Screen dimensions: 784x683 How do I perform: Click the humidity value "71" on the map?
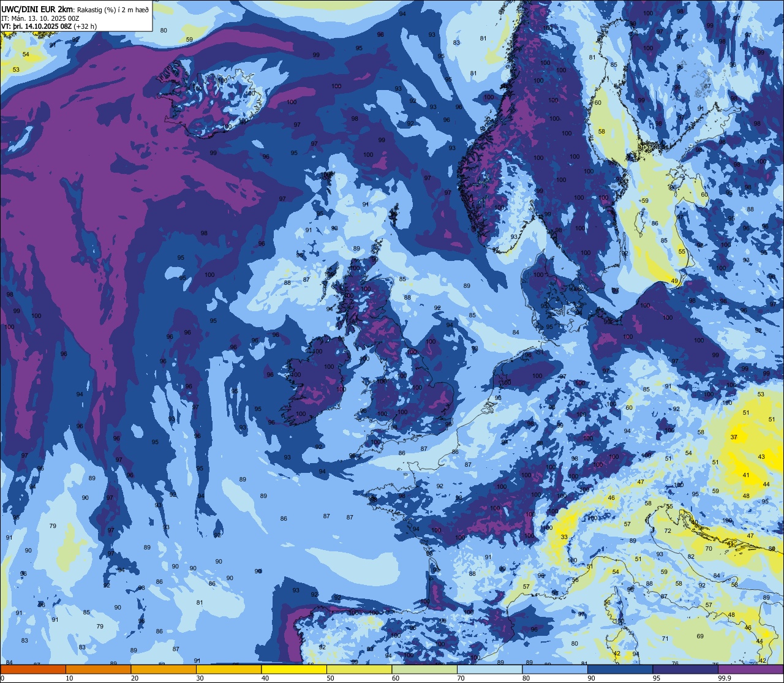pyautogui.click(x=665, y=639)
